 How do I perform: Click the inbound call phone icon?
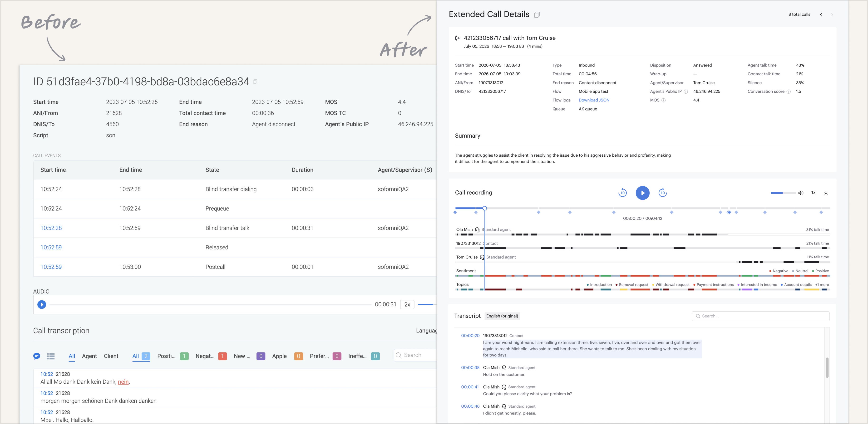(x=458, y=38)
